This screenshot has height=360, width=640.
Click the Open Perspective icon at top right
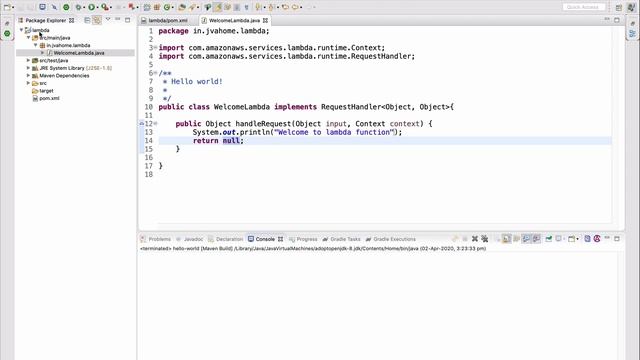619,7
